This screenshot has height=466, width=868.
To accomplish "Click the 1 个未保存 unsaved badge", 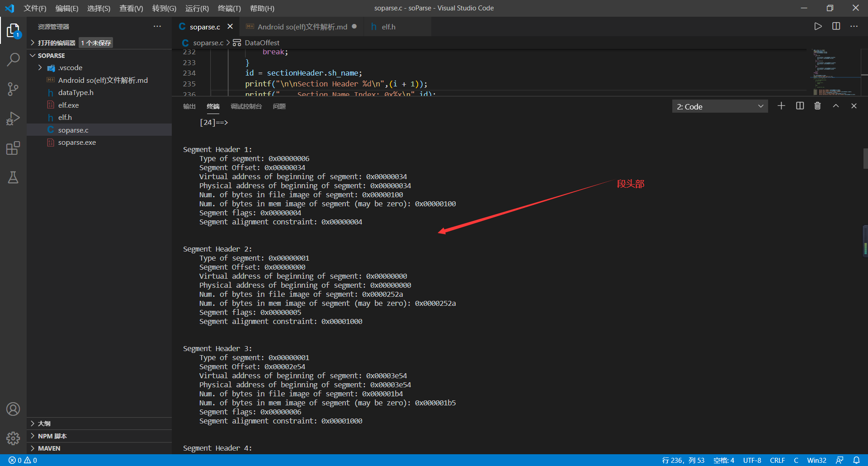I will tap(96, 43).
